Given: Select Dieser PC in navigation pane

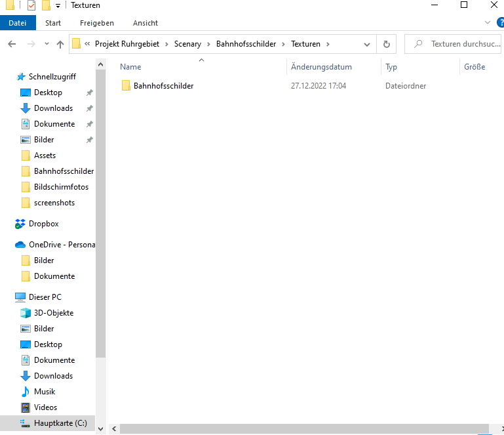Looking at the screenshot, I should (45, 297).
